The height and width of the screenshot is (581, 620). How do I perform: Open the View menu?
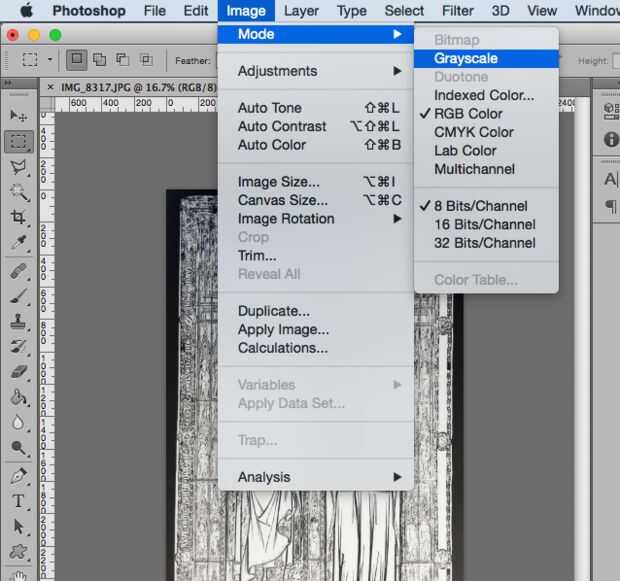click(542, 11)
